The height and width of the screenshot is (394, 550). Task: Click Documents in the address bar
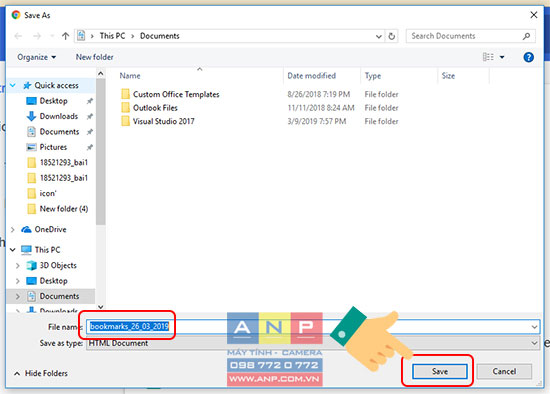(160, 36)
